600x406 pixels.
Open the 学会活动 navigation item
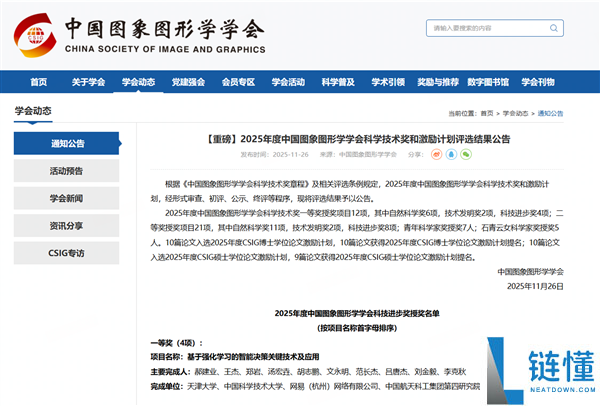point(288,82)
